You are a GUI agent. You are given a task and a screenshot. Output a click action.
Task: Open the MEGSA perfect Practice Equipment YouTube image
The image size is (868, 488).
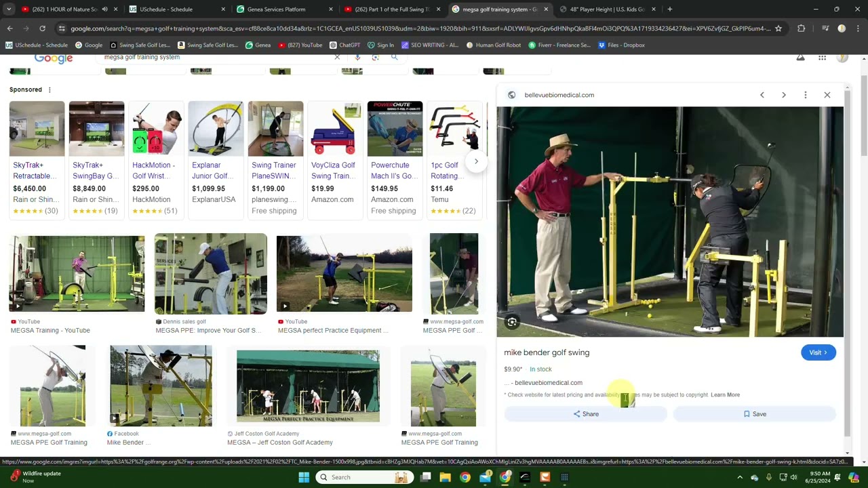[x=344, y=274]
